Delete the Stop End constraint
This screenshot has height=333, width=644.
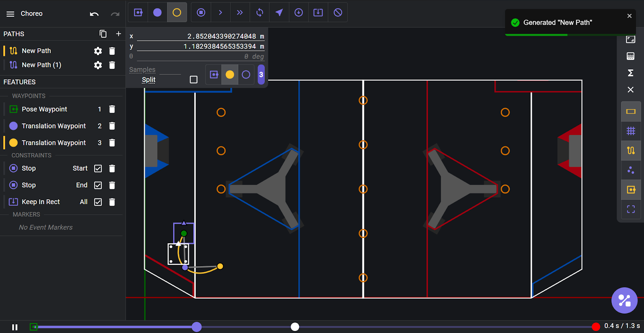[x=112, y=185]
